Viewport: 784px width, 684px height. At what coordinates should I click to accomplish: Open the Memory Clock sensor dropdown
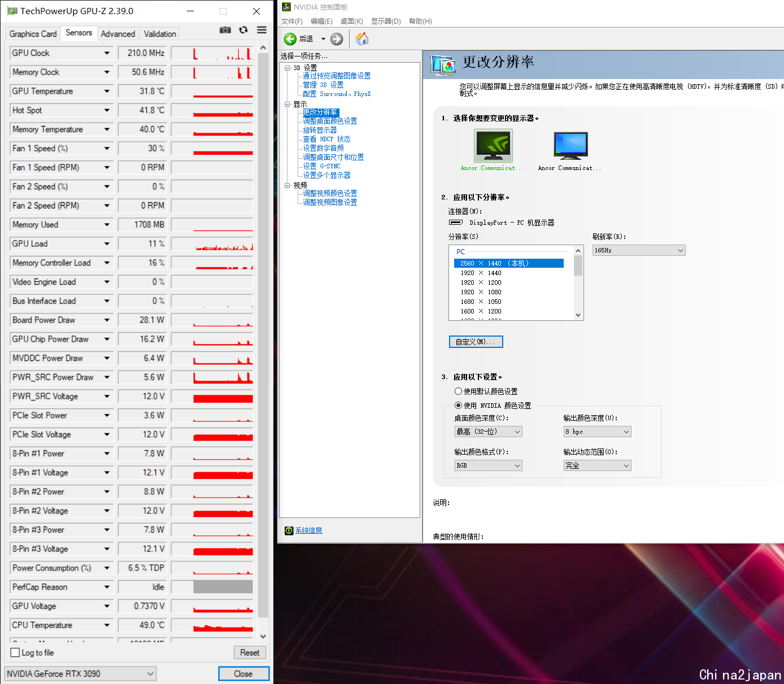(107, 72)
